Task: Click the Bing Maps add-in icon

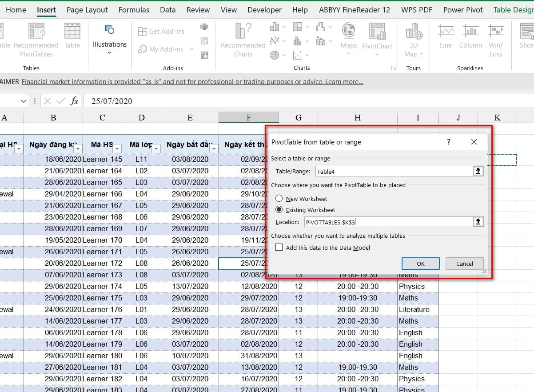Action: click(204, 41)
